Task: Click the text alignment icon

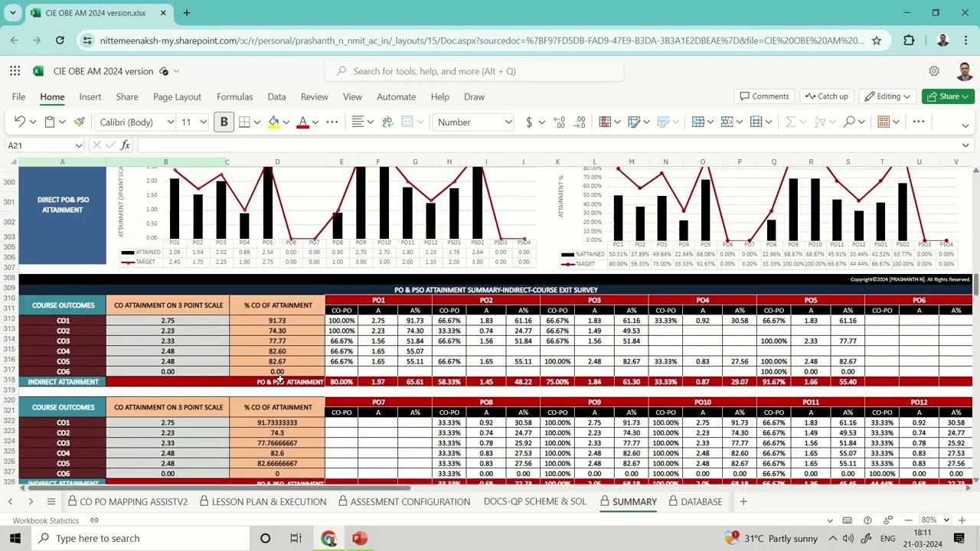Action: pyautogui.click(x=358, y=122)
